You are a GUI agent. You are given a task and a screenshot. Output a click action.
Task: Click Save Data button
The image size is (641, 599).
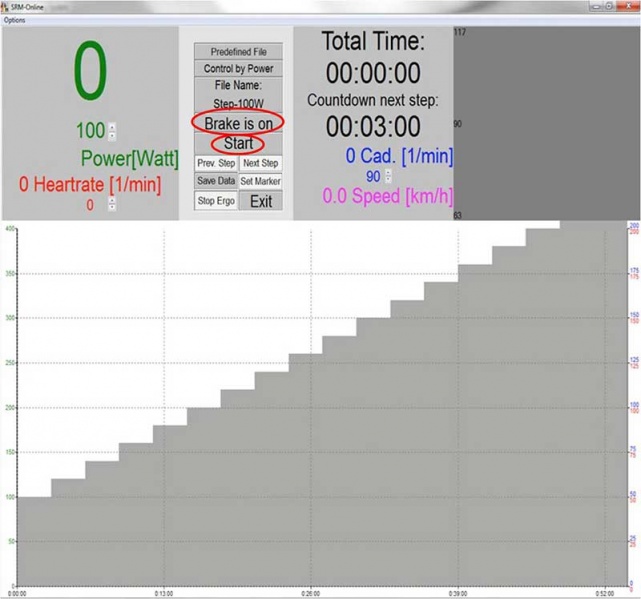click(216, 181)
